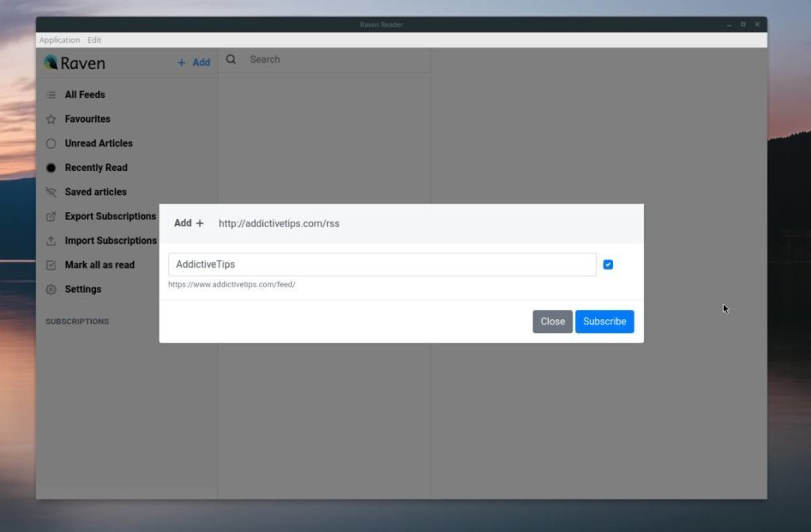Screen dimensions: 811x532
Task: Uncheck the AddictiveTips feed checkbox
Action: 607,264
